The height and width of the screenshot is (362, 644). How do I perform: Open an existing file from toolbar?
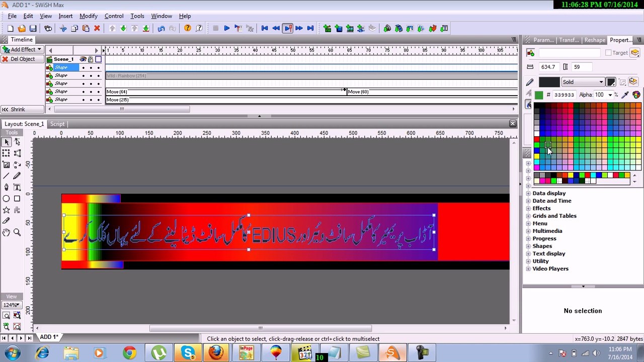[22, 29]
